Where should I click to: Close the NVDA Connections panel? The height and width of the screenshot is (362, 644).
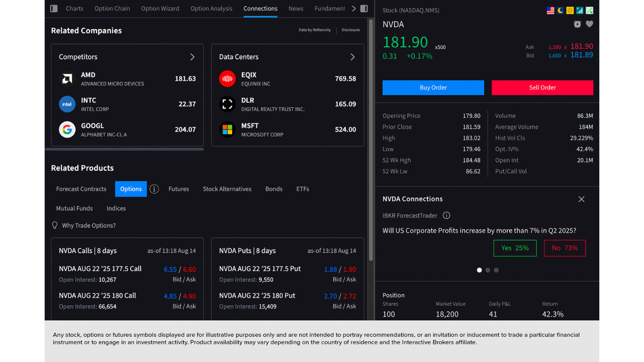581,199
